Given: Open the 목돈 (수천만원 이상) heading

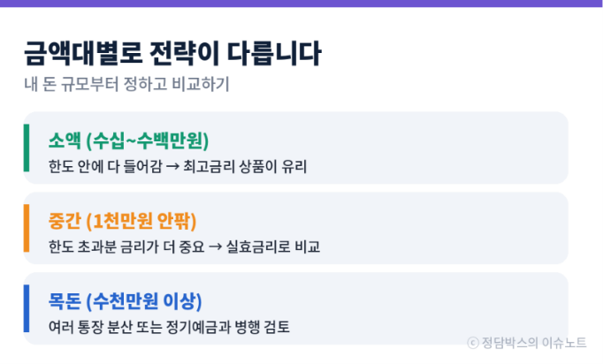Looking at the screenshot, I should click(x=125, y=301).
